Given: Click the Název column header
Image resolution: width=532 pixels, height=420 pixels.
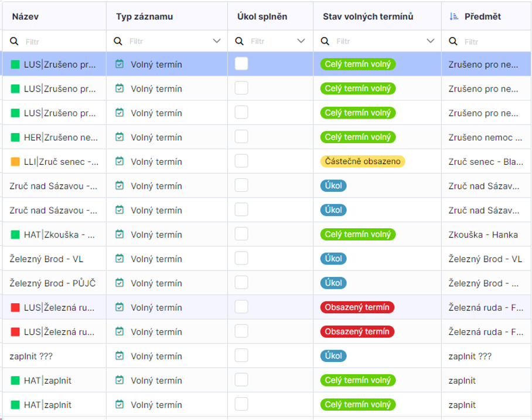Looking at the screenshot, I should pyautogui.click(x=25, y=17).
